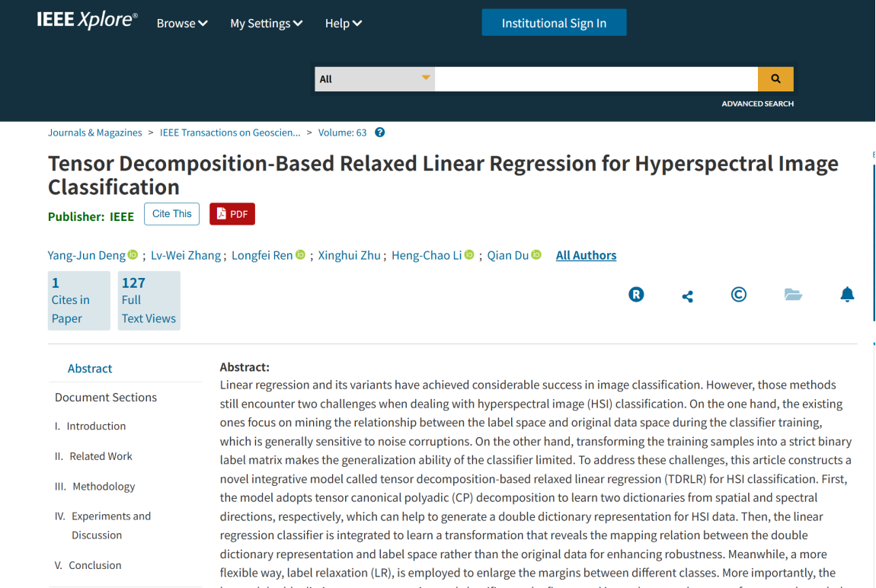Expand the My Settings dropdown menu
876x588 pixels.
266,24
